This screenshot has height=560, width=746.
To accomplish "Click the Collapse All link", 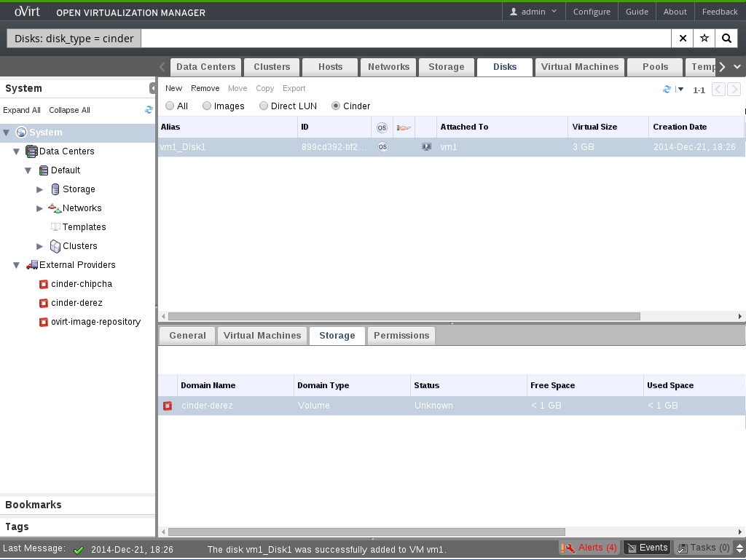I will click(x=69, y=111).
